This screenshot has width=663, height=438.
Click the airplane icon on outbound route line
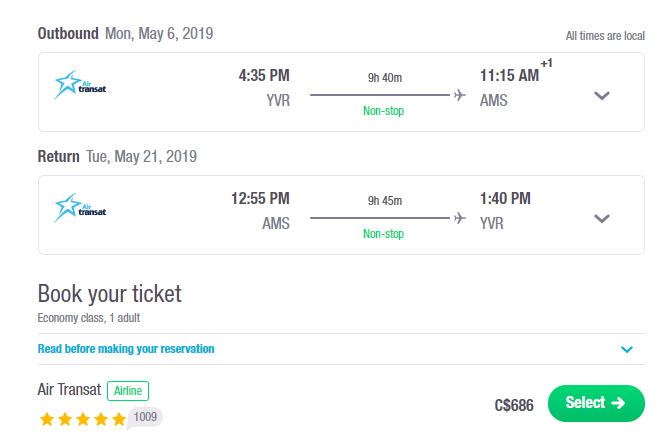tap(460, 95)
